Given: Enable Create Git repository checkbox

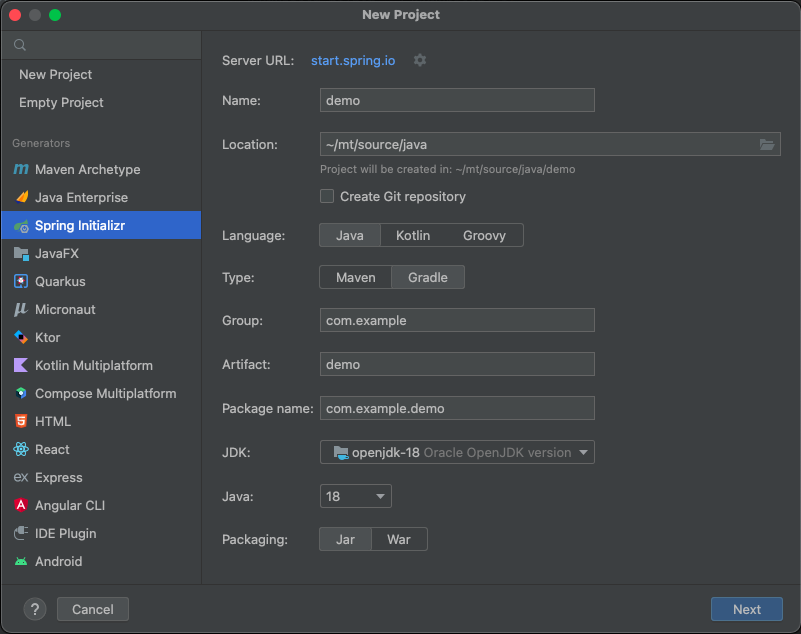Looking at the screenshot, I should tap(327, 196).
